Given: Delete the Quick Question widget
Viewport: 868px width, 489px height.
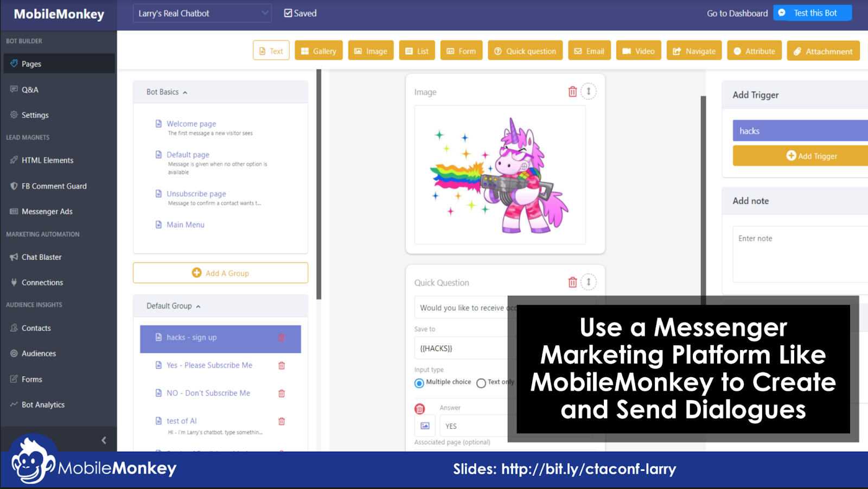Looking at the screenshot, I should 572,282.
